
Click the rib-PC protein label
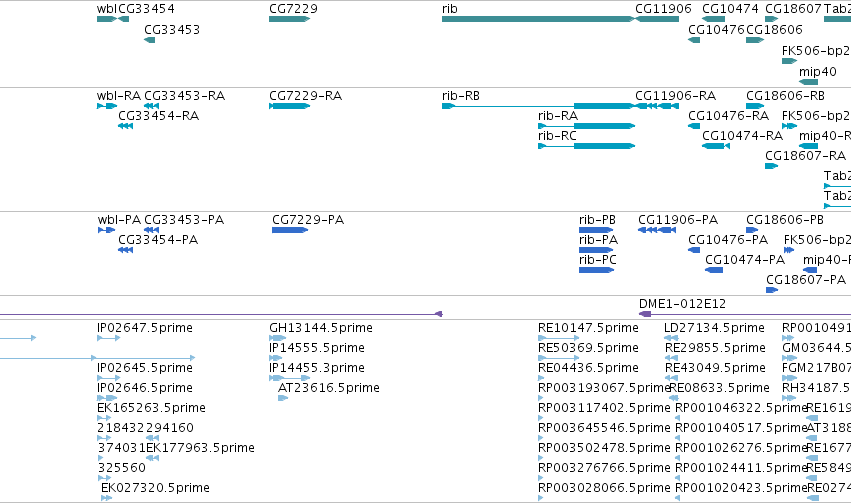tap(598, 260)
